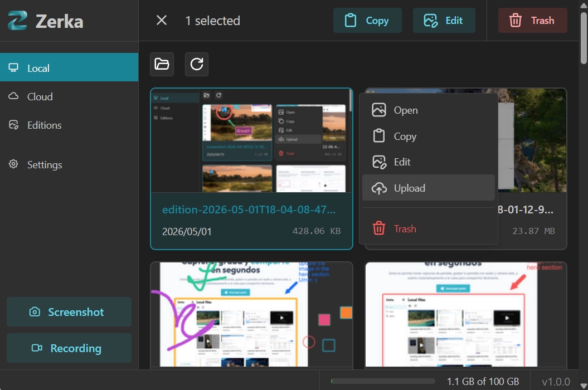Select the thumbnail with the red arrow annotation
The image size is (588, 390).
click(466, 314)
